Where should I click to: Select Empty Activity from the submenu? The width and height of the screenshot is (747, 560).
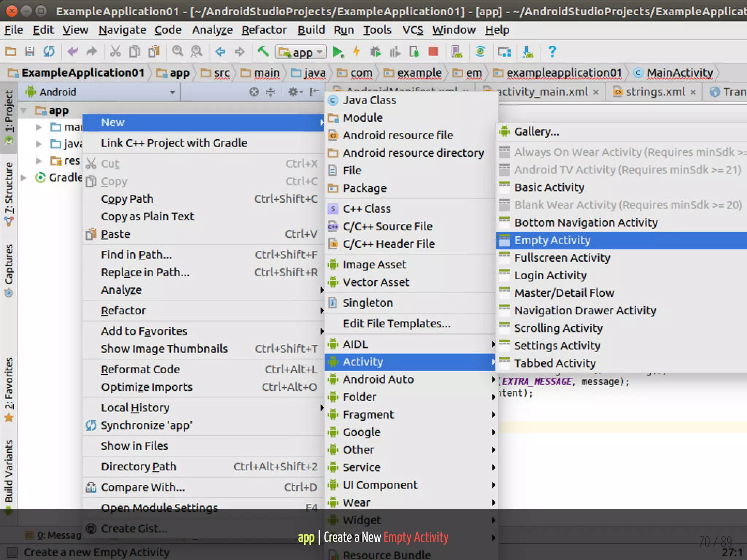pyautogui.click(x=622, y=240)
